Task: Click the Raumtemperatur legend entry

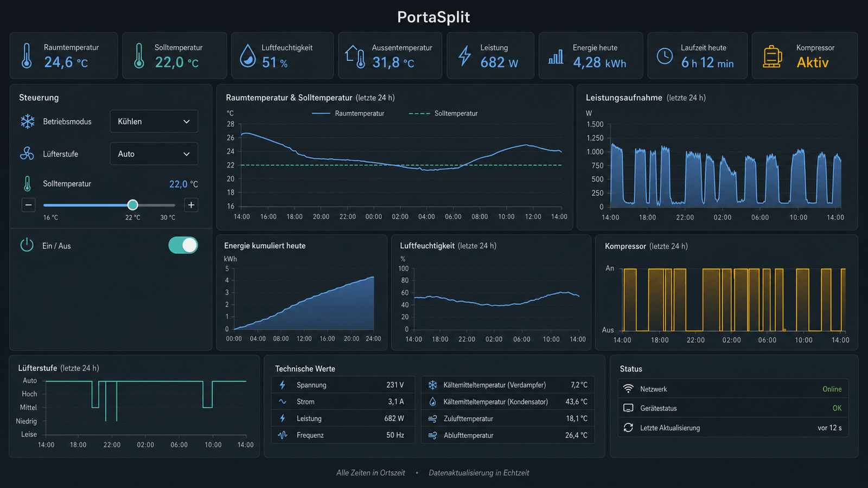Action: (x=348, y=113)
